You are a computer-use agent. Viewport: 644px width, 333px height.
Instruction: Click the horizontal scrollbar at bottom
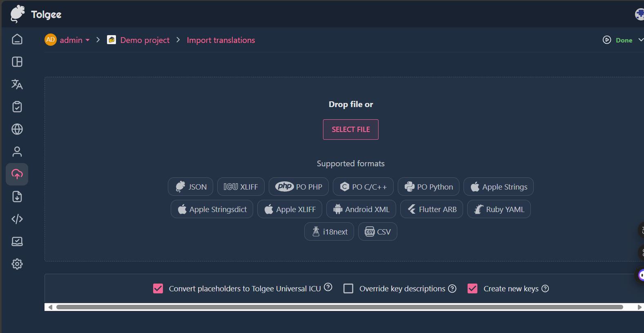(x=339, y=307)
